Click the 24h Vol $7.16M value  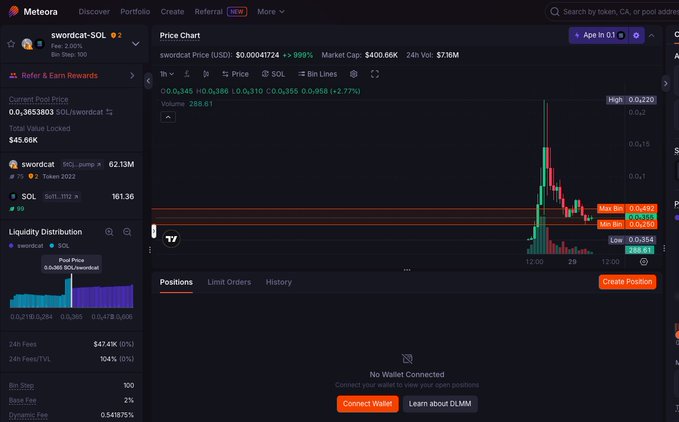[x=448, y=55]
